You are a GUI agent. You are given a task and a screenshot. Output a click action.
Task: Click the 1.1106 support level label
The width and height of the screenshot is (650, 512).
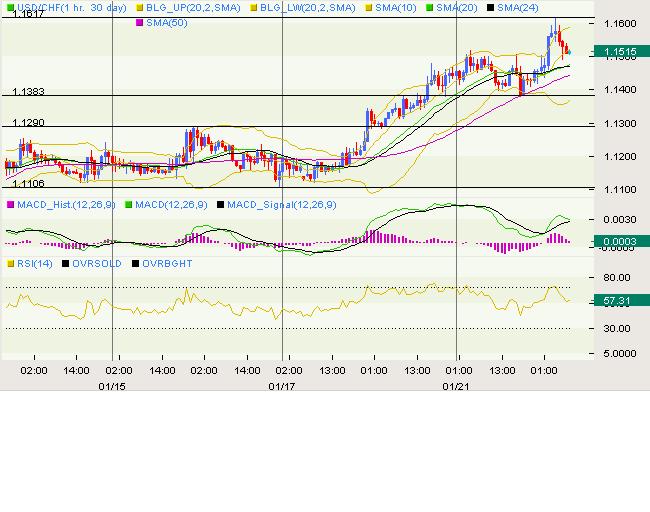click(28, 184)
